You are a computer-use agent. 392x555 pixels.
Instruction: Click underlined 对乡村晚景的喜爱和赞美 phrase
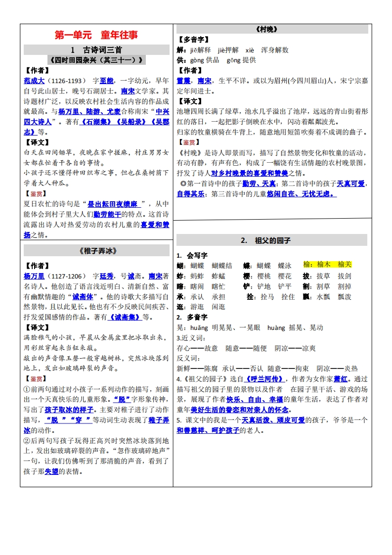pos(250,173)
